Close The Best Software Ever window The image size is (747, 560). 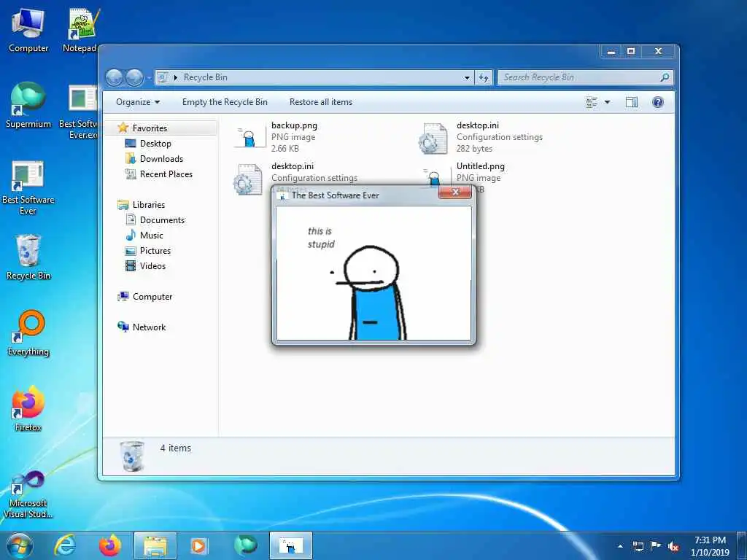454,192
